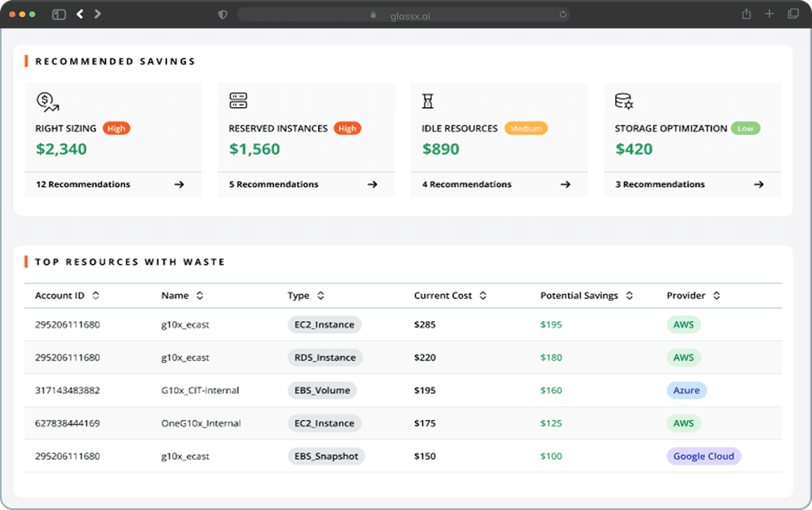Click the Azure provider badge

(x=686, y=391)
